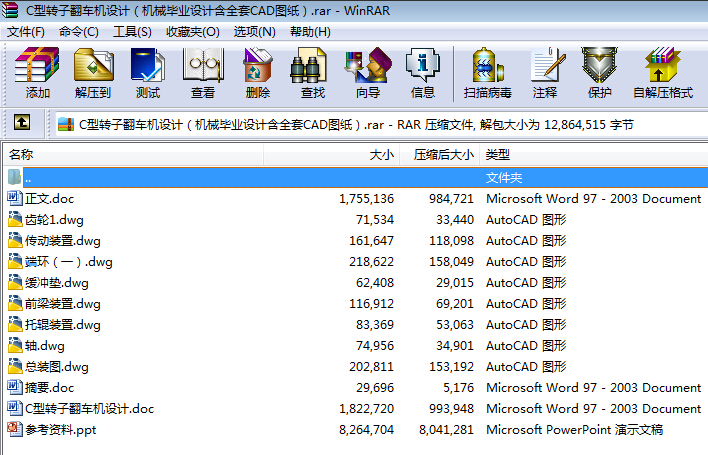Click size value 8,264,704

pos(366,430)
